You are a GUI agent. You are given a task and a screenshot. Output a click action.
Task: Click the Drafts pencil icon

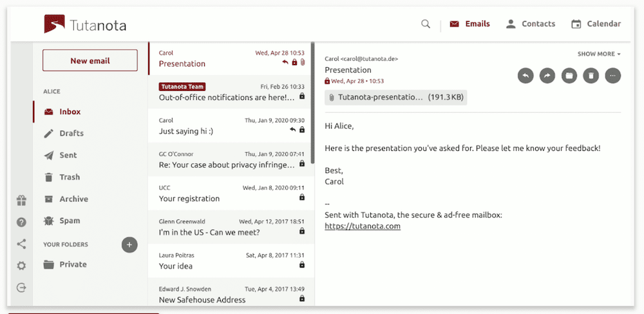coord(49,133)
